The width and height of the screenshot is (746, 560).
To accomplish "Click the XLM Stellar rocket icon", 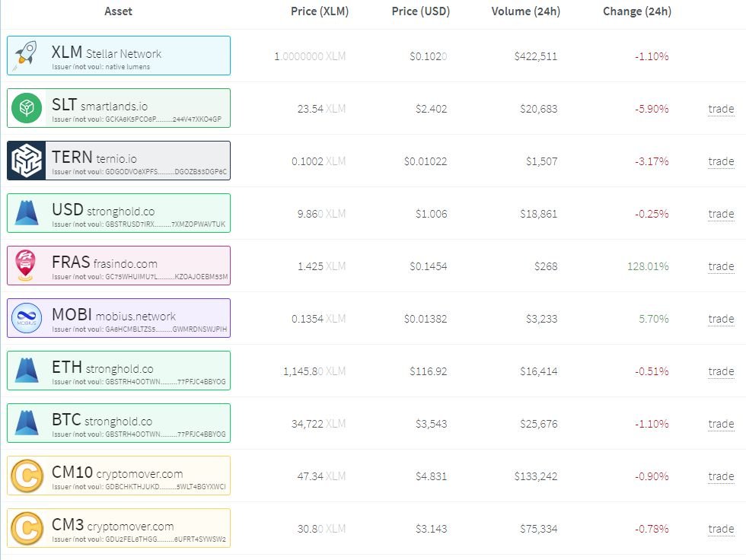I will 26,55.
